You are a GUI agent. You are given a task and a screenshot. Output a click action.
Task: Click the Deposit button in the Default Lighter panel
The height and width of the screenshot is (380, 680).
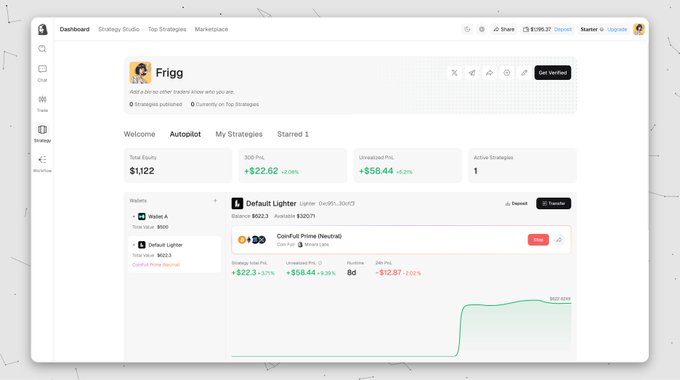[x=516, y=203]
